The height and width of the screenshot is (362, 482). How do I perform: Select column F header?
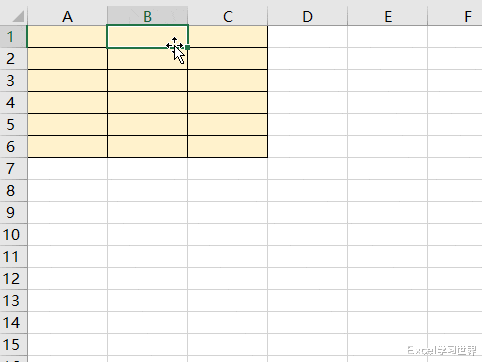tap(455, 16)
